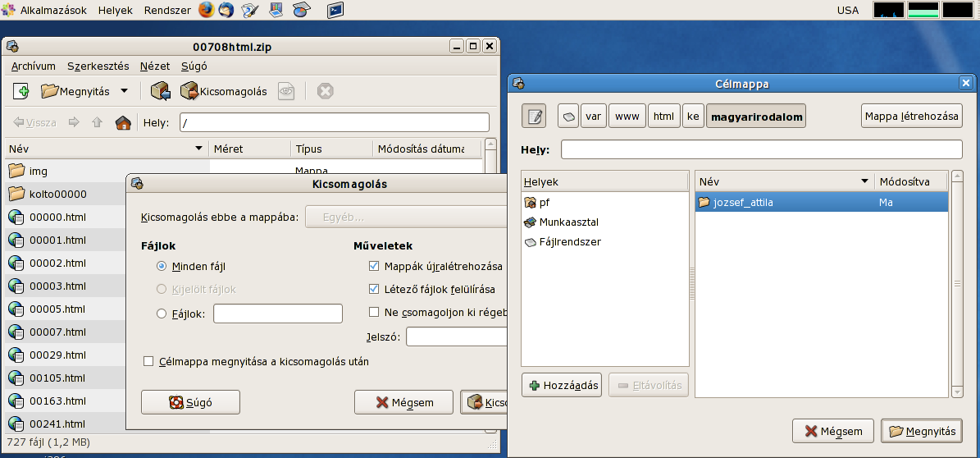Click the Név column sort arrow in Célmappa
980x458 pixels.
864,181
